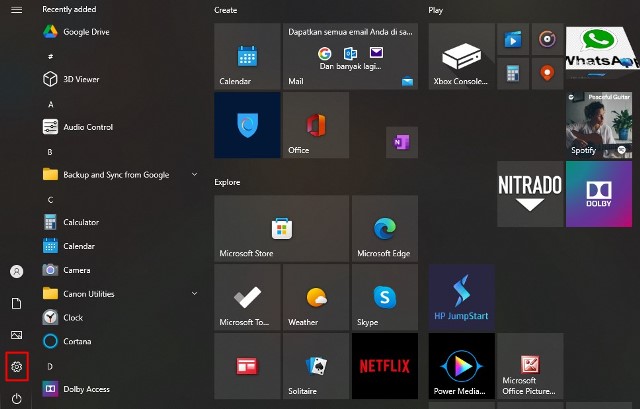Open the Dolby tile
The width and height of the screenshot is (640, 409).
(x=599, y=194)
